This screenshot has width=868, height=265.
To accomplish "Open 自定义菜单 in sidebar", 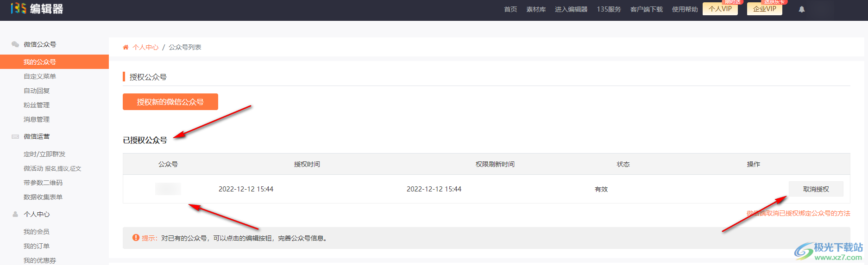I will [40, 76].
